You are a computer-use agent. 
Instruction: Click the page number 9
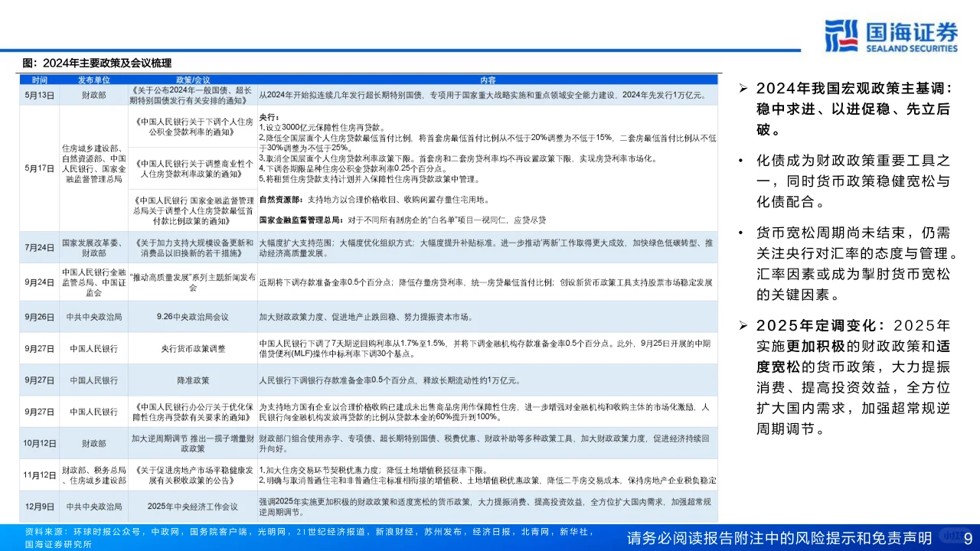(968, 538)
